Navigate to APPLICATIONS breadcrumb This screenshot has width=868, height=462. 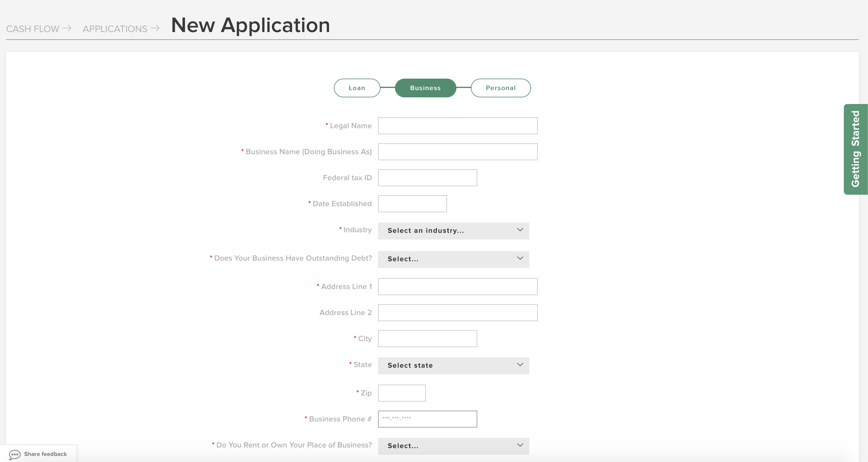pos(115,29)
